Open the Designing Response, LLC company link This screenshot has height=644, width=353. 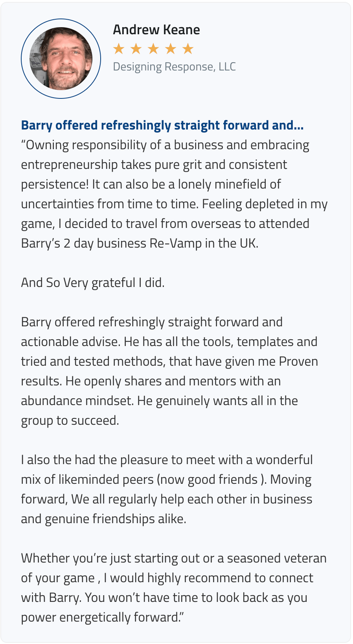tap(174, 67)
